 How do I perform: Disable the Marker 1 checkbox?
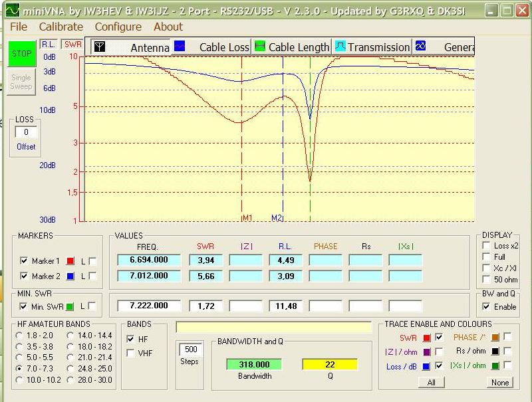click(25, 260)
